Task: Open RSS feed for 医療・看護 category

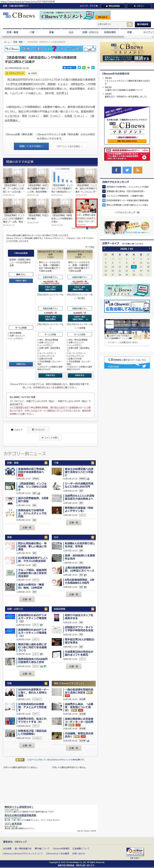Action: 46,463
